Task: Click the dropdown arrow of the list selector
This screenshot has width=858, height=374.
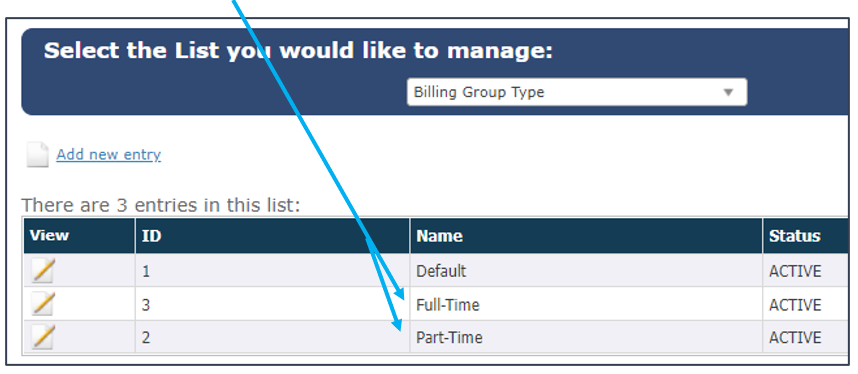Action: click(728, 92)
